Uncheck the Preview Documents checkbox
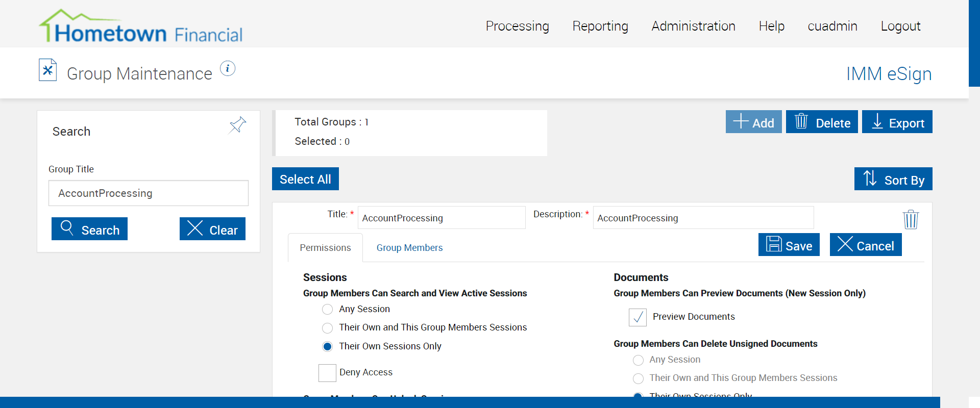Screen dimensions: 980x408 coord(638,317)
